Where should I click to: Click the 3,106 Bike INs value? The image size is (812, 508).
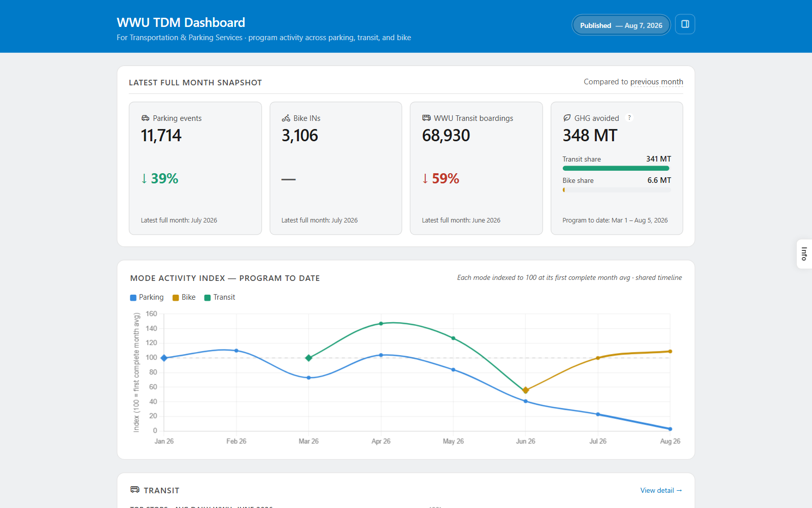299,136
